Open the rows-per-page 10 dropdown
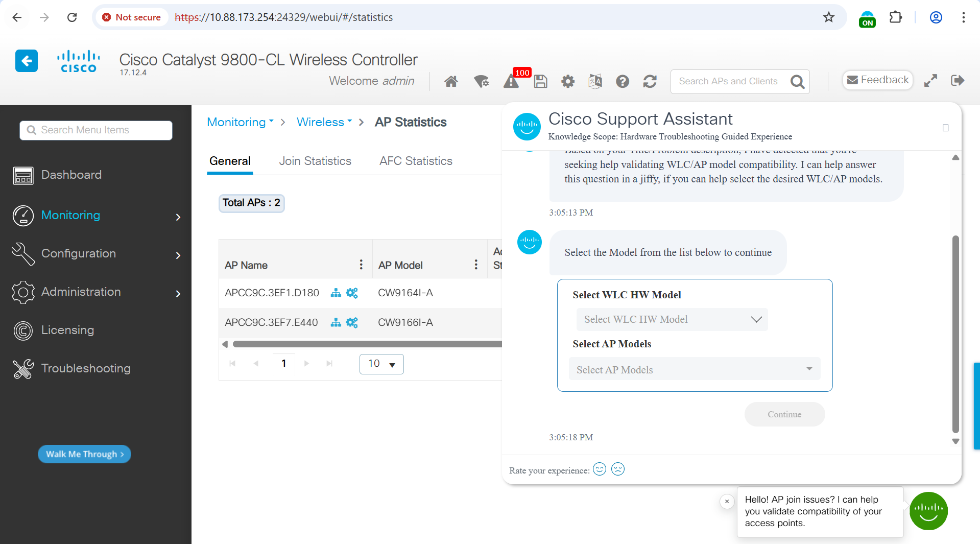 coord(381,364)
